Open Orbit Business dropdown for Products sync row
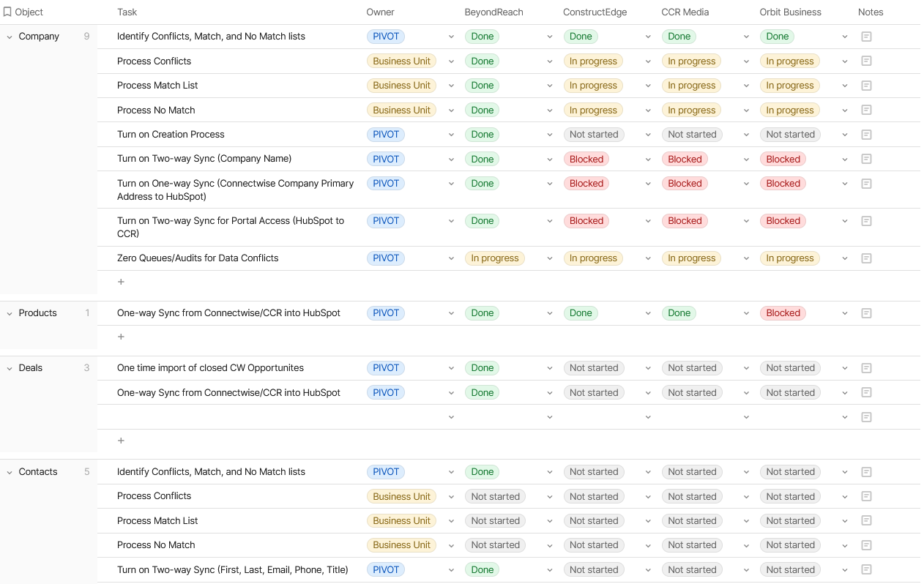 click(844, 313)
